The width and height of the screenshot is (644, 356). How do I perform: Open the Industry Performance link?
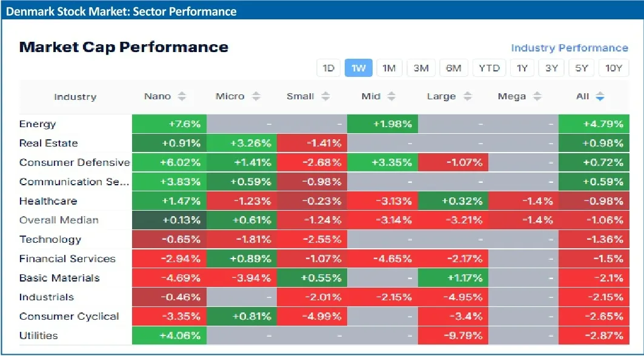[x=569, y=48]
